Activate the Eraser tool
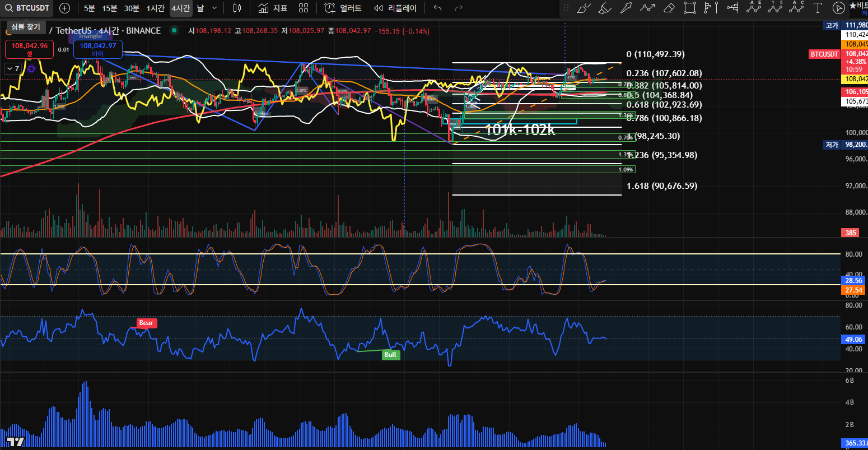Viewport: 868px width, 450px height. tap(669, 8)
